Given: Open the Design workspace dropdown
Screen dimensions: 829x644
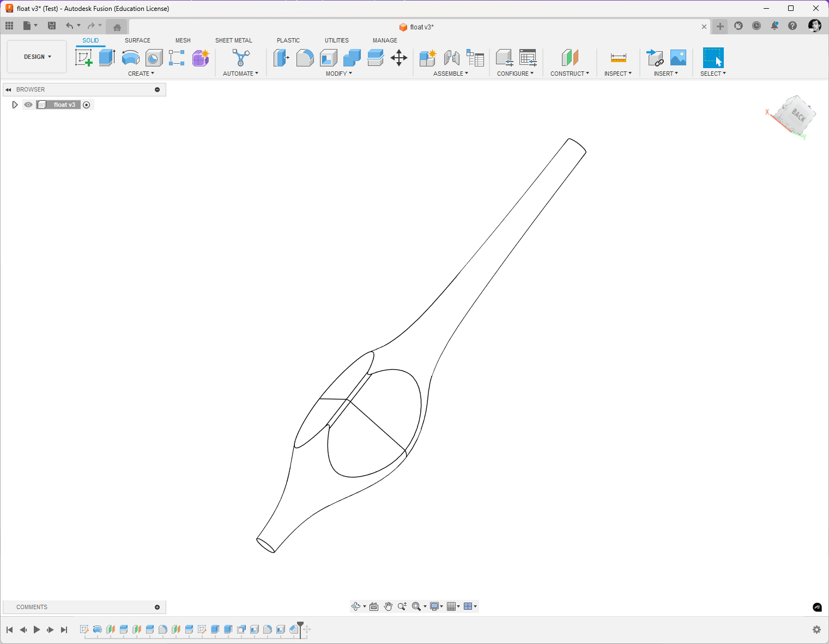Looking at the screenshot, I should tap(37, 57).
